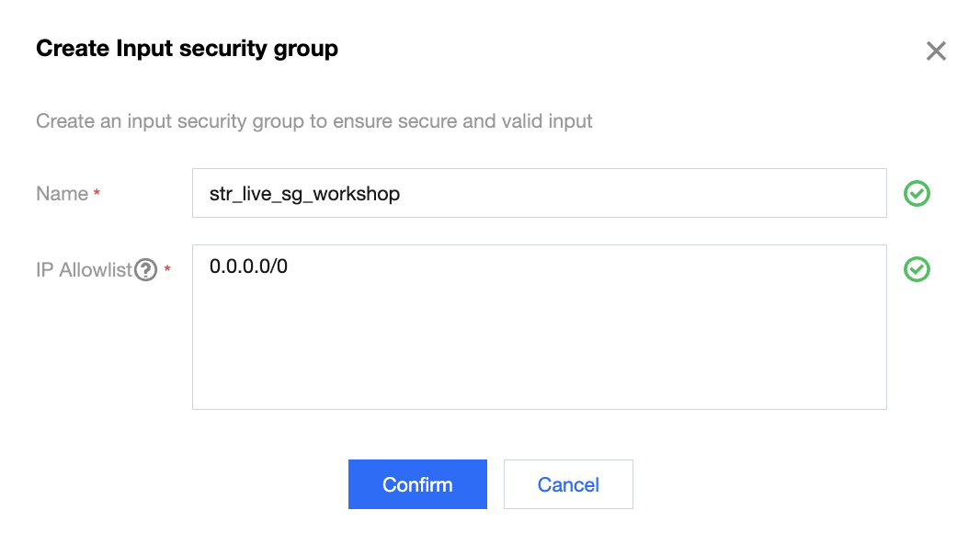The width and height of the screenshot is (980, 533).
Task: Click the green checkmark beside Name field
Action: coord(917,194)
